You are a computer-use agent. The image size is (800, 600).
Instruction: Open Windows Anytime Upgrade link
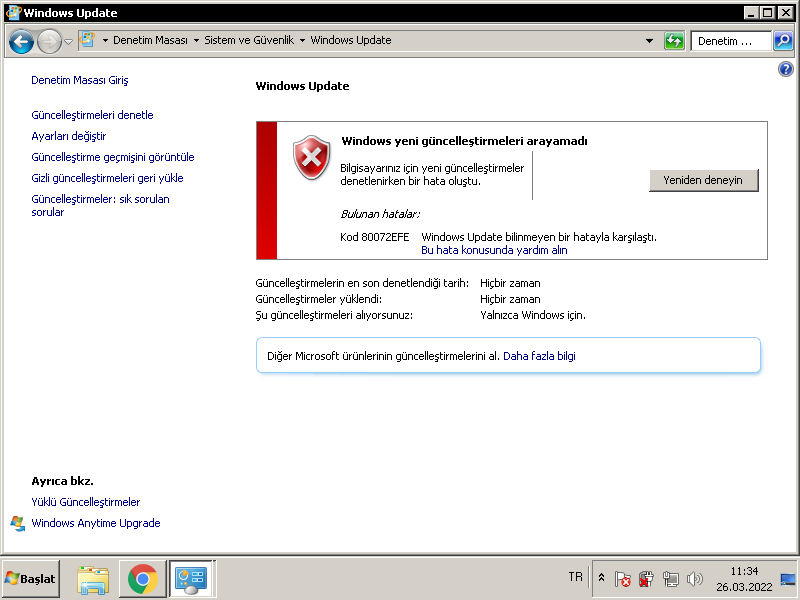[x=96, y=523]
